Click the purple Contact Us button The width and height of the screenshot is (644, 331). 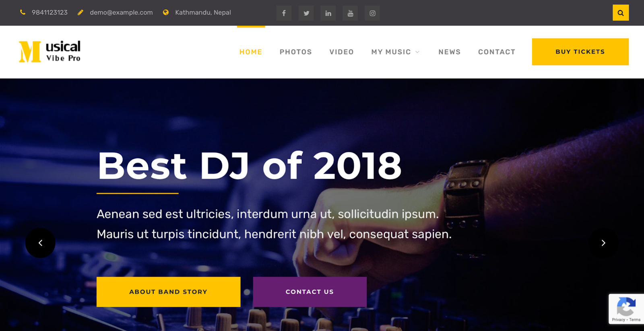click(310, 292)
